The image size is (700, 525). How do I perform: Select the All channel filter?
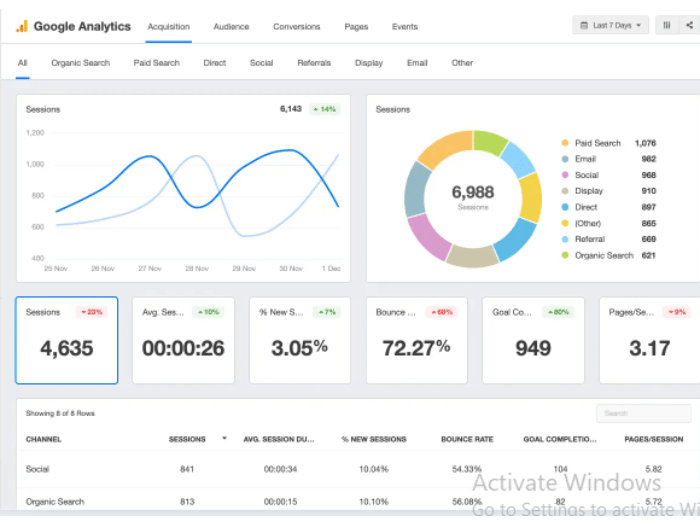click(x=22, y=63)
